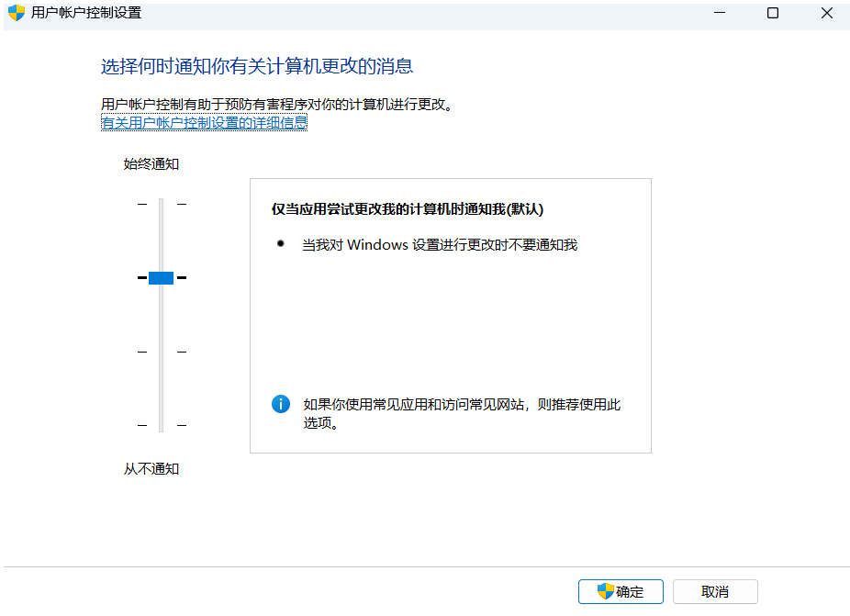The width and height of the screenshot is (850, 616).
Task: Click the 确定 button with shield
Action: [621, 591]
